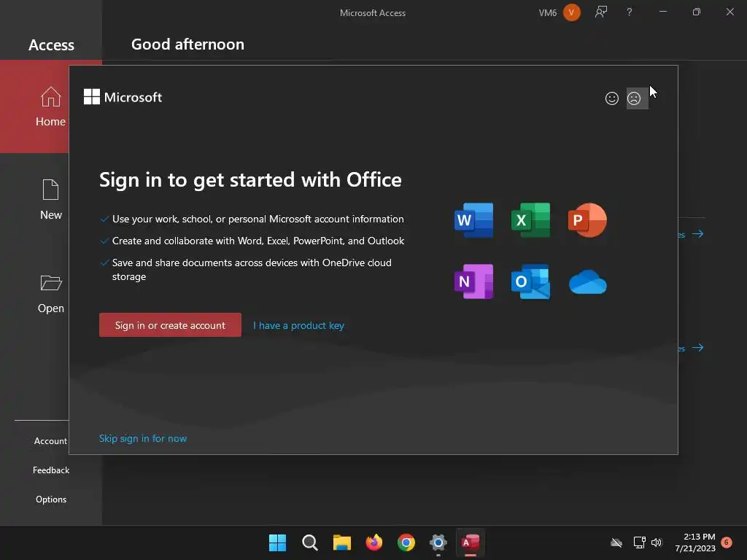
Task: Click network tray icon
Action: pyautogui.click(x=639, y=542)
